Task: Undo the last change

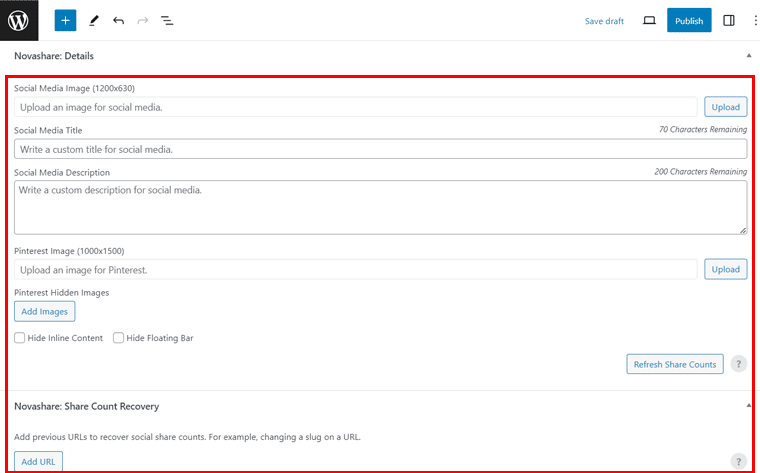Action: tap(118, 20)
